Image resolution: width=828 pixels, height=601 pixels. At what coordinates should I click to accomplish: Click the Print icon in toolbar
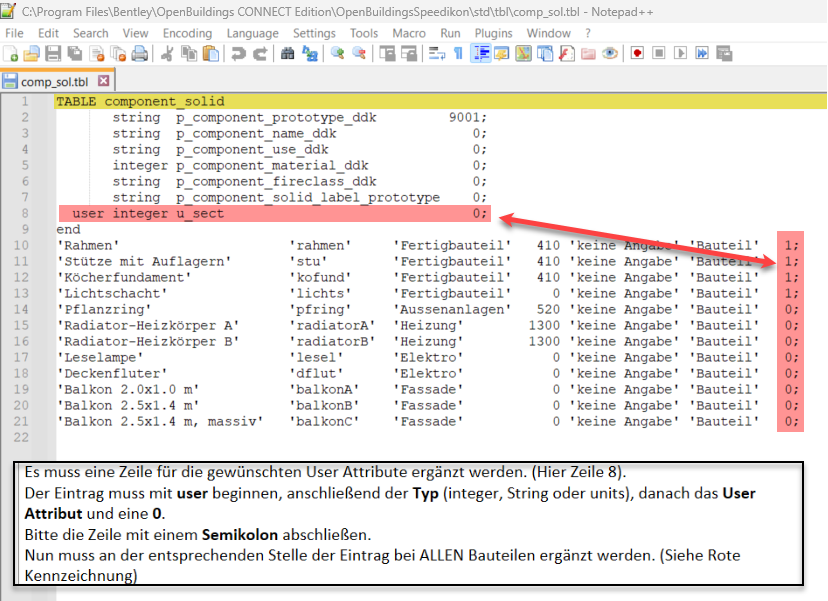coord(140,53)
